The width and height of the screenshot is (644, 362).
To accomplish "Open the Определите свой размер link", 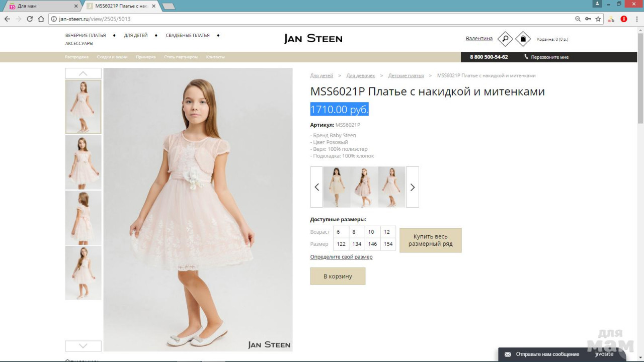I will tap(341, 257).
